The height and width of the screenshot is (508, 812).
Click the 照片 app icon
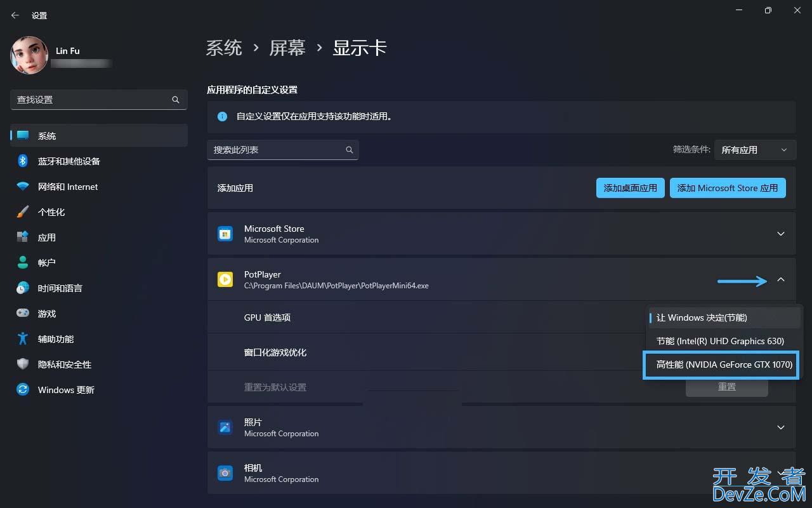tap(225, 427)
